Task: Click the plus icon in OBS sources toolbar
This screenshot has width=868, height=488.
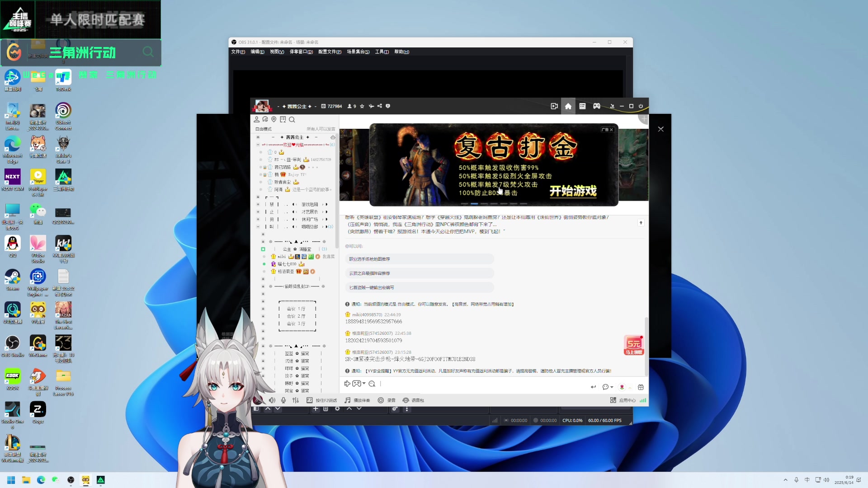Action: [x=316, y=408]
